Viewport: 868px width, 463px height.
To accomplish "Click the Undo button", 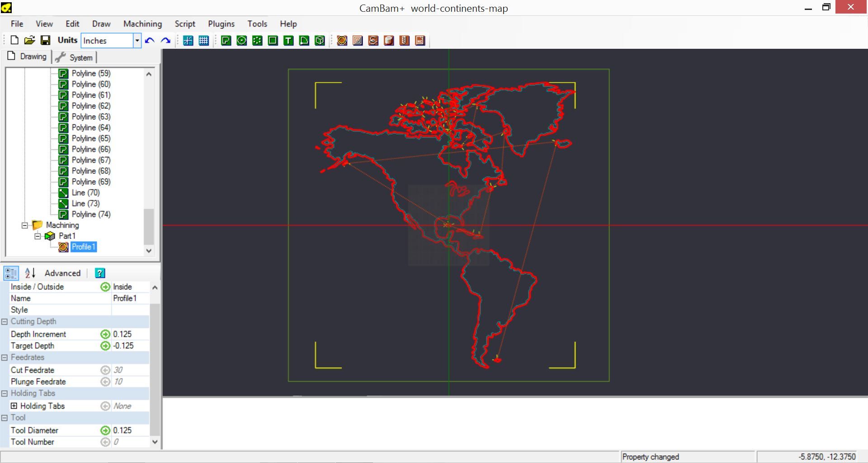I will point(150,41).
